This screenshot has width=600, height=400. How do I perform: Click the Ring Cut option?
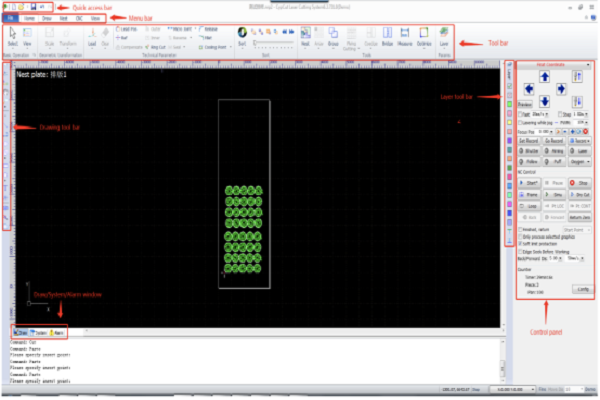[155, 47]
